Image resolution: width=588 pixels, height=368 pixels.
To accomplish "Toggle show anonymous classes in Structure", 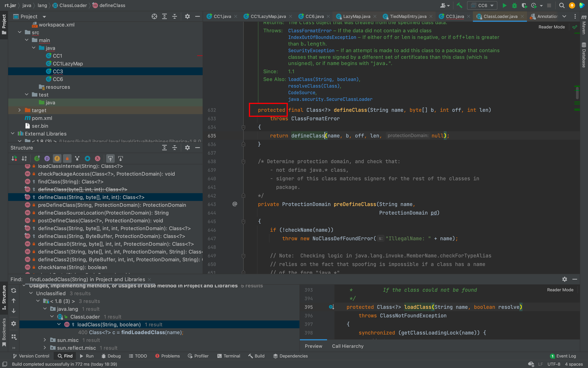I will coord(87,159).
